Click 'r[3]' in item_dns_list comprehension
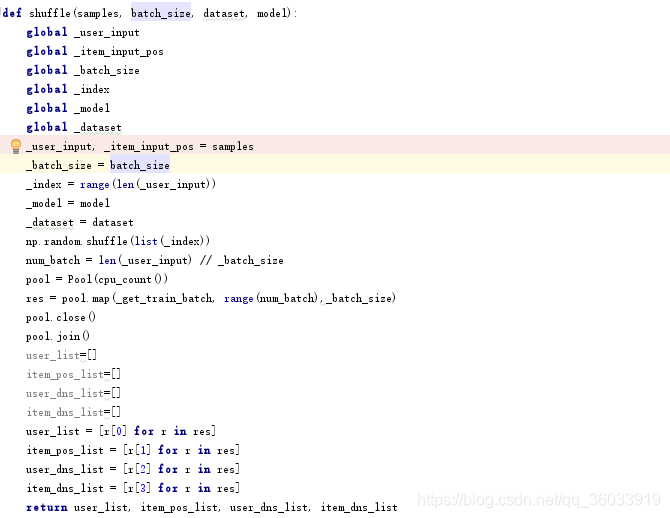This screenshot has width=670, height=518. 139,488
